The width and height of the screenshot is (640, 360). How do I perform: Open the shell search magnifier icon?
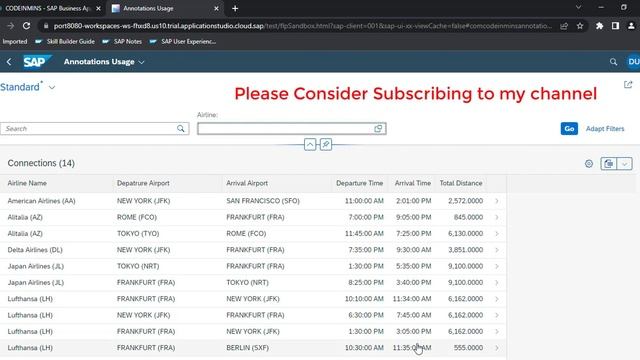613,62
